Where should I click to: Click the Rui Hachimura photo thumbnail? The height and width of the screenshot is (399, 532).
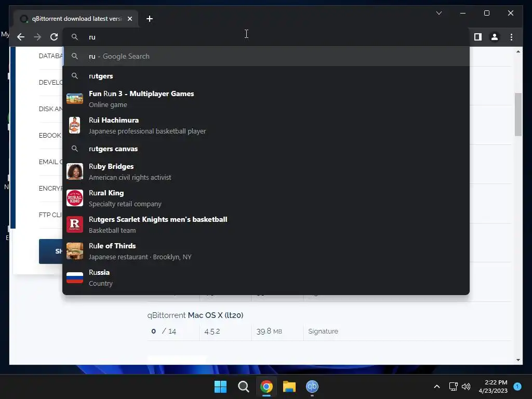75,125
